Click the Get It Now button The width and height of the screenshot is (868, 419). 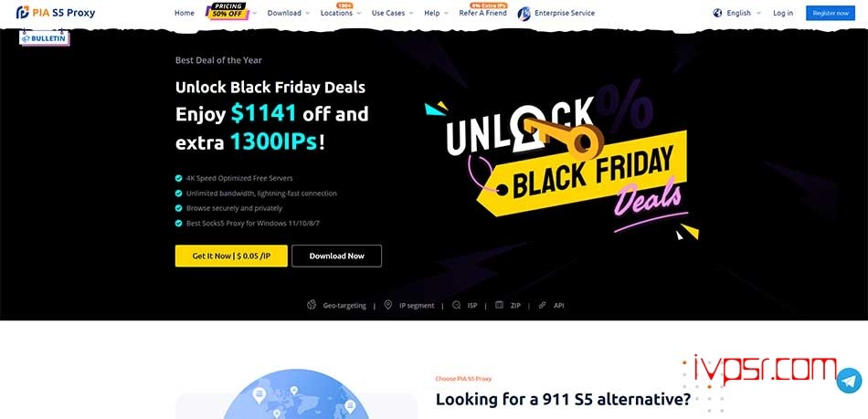coord(231,256)
